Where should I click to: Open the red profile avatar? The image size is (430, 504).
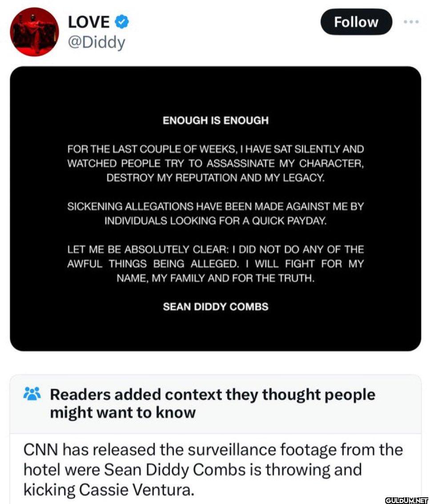pyautogui.click(x=34, y=32)
